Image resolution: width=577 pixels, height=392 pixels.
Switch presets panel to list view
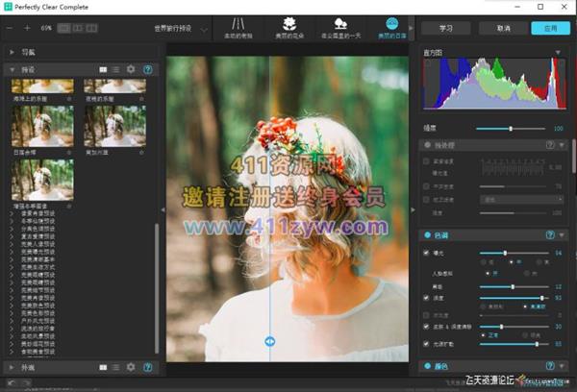(x=116, y=70)
